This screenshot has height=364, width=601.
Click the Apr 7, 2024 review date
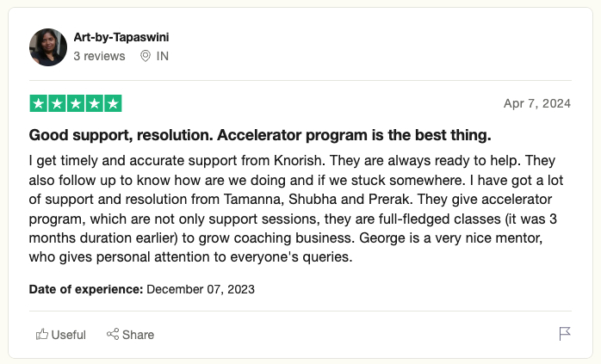coord(537,103)
